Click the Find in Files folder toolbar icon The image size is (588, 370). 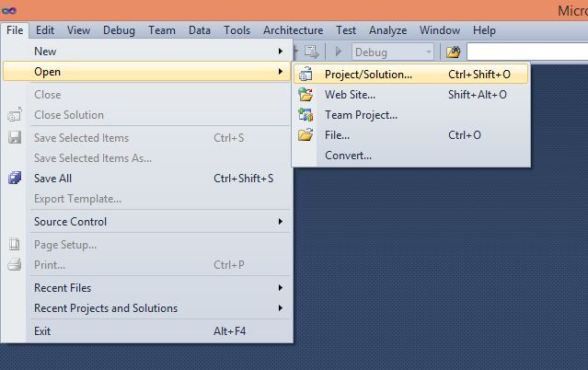[454, 52]
